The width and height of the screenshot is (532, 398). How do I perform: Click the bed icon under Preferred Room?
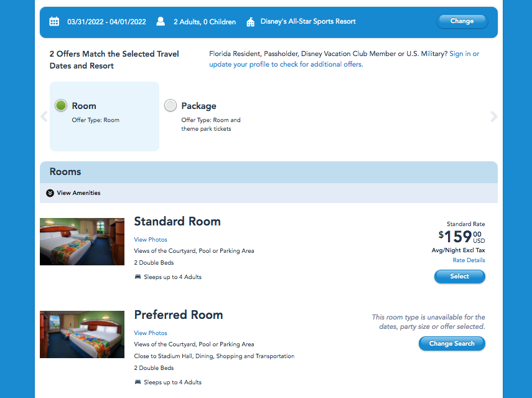138,382
